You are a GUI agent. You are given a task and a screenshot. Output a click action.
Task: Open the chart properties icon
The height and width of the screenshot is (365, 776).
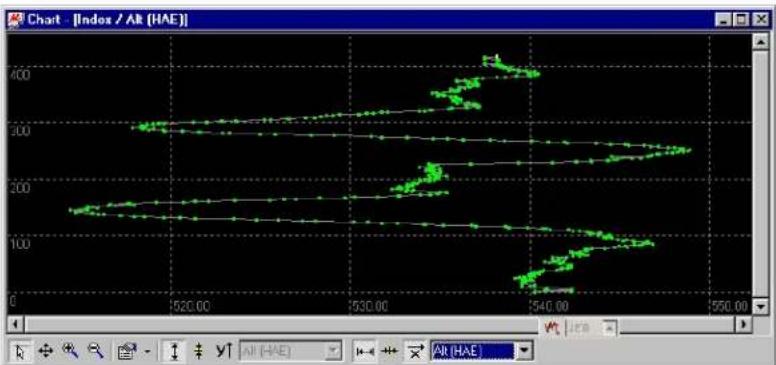126,352
